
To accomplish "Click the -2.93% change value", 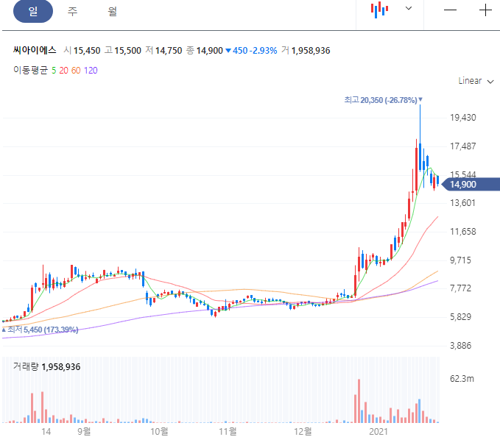I will point(263,50).
